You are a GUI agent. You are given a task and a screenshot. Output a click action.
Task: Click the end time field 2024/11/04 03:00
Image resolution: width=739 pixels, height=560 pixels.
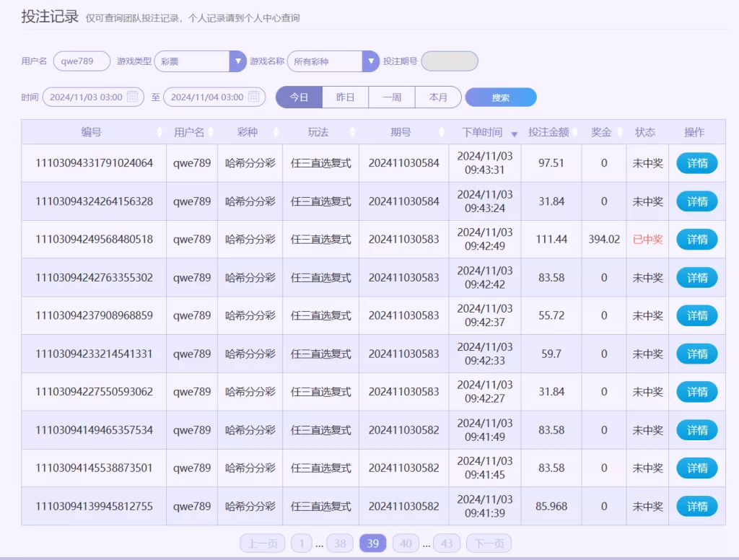coord(214,97)
